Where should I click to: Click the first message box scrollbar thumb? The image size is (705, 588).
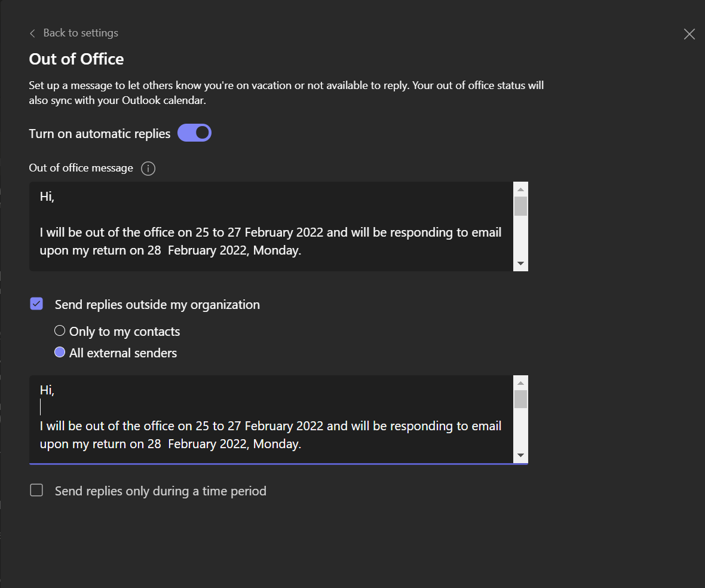520,206
